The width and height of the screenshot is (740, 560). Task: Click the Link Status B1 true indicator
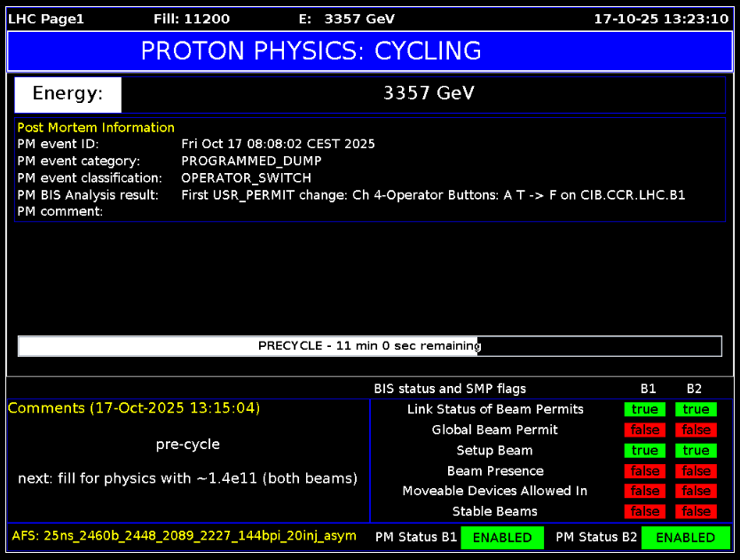pyautogui.click(x=645, y=409)
